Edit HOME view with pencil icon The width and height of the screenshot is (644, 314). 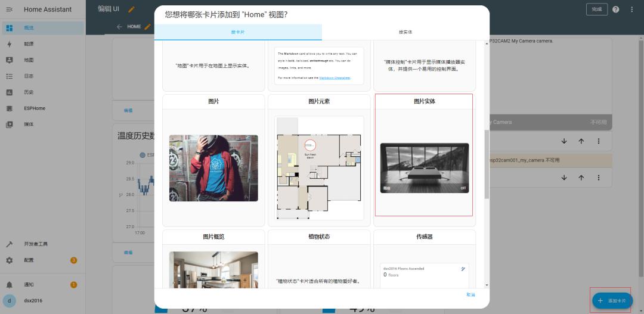pos(147,27)
